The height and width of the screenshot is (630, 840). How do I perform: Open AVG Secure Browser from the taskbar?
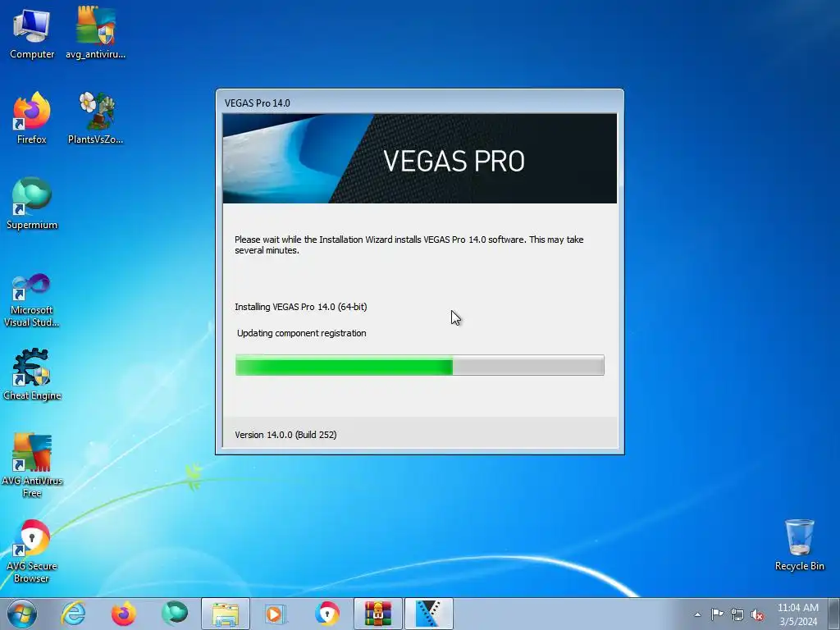coord(327,614)
